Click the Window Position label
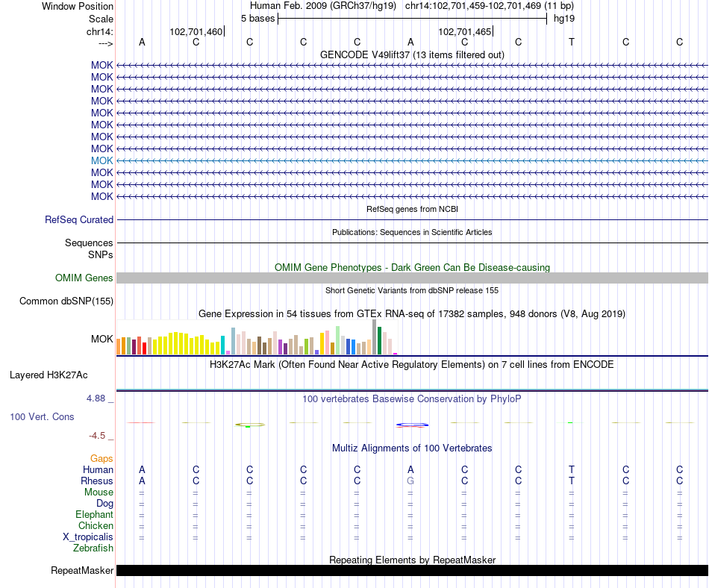This screenshot has width=709, height=588. coord(78,6)
